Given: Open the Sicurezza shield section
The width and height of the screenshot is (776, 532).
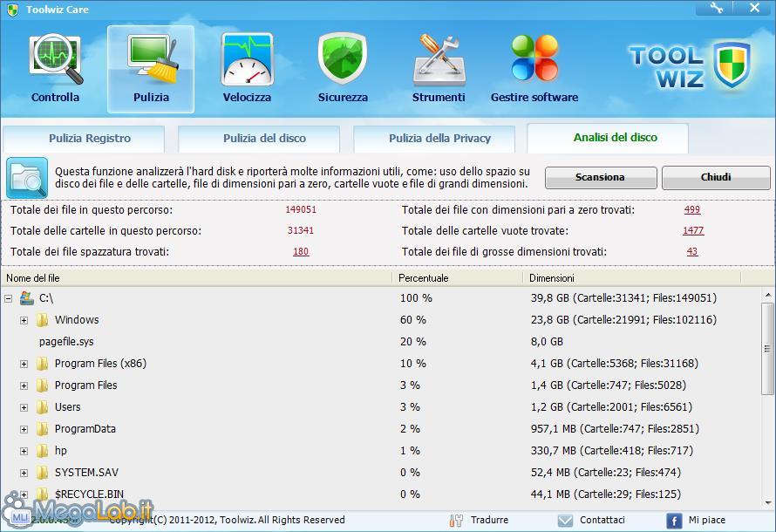Looking at the screenshot, I should tap(343, 69).
